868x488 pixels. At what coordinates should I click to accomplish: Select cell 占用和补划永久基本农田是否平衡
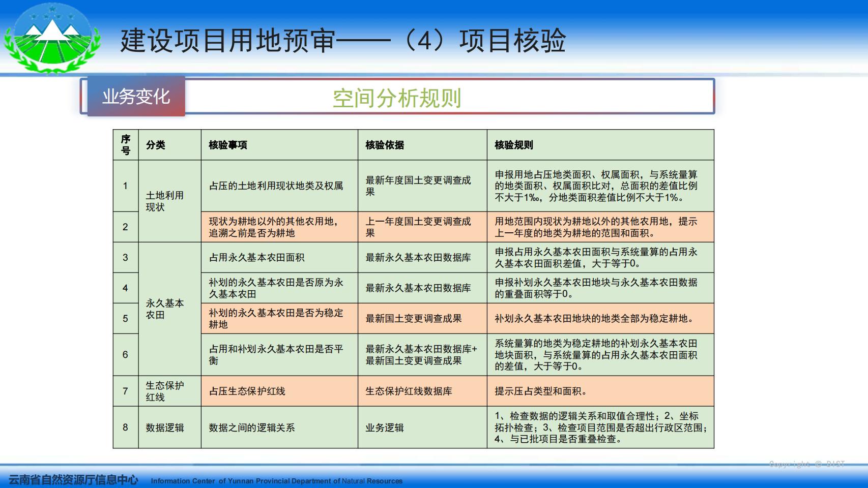point(279,355)
